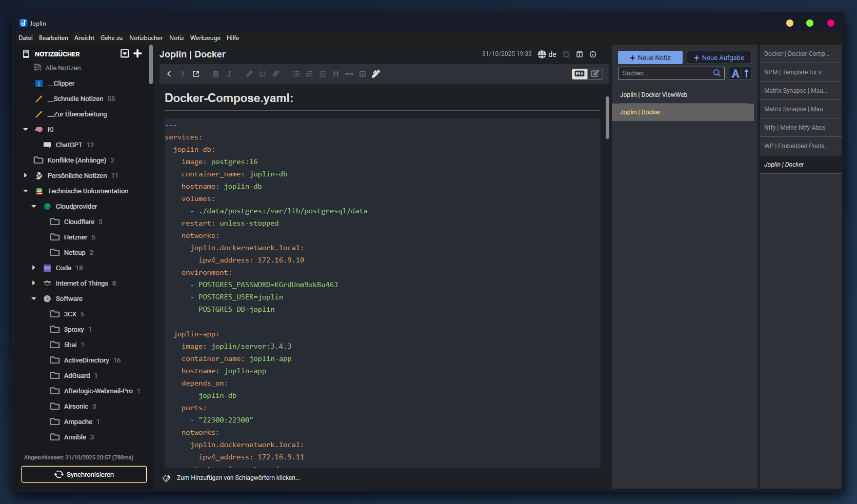Expand the Code notebook
Image resolution: width=857 pixels, height=504 pixels.
pos(34,268)
